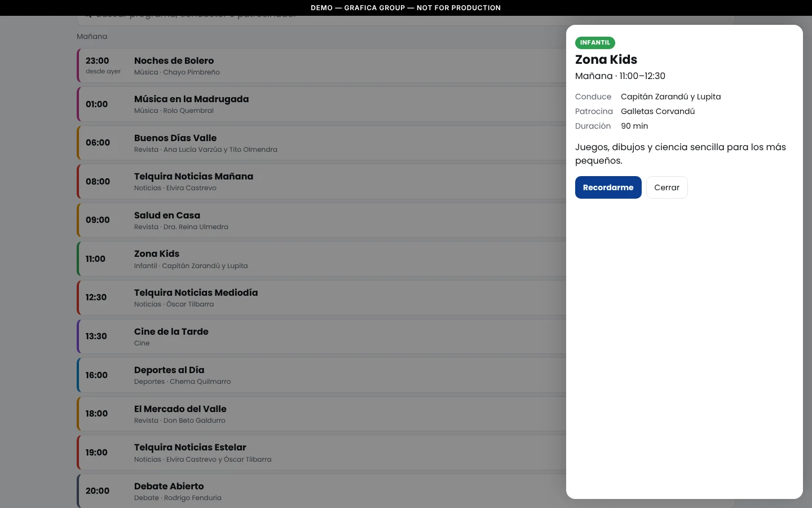The height and width of the screenshot is (508, 812).
Task: Click the description starting "Juegos, dibujos y ciencia"
Action: click(x=681, y=154)
